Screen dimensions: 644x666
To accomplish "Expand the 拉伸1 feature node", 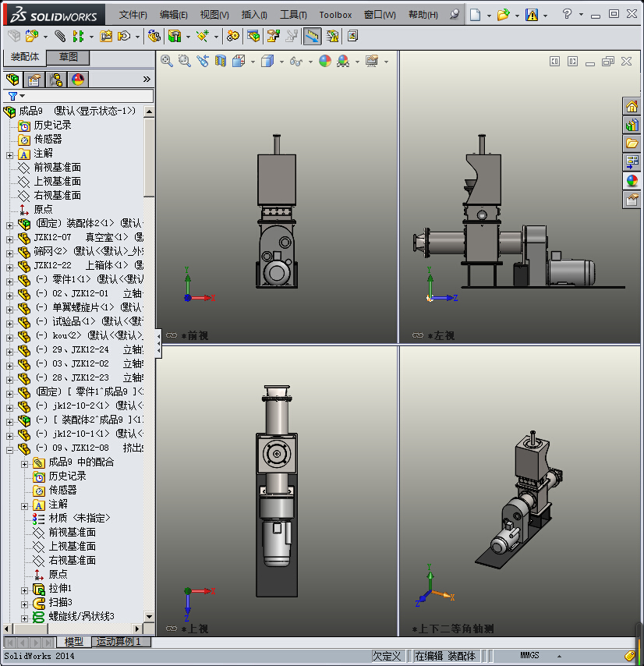I will tap(24, 590).
